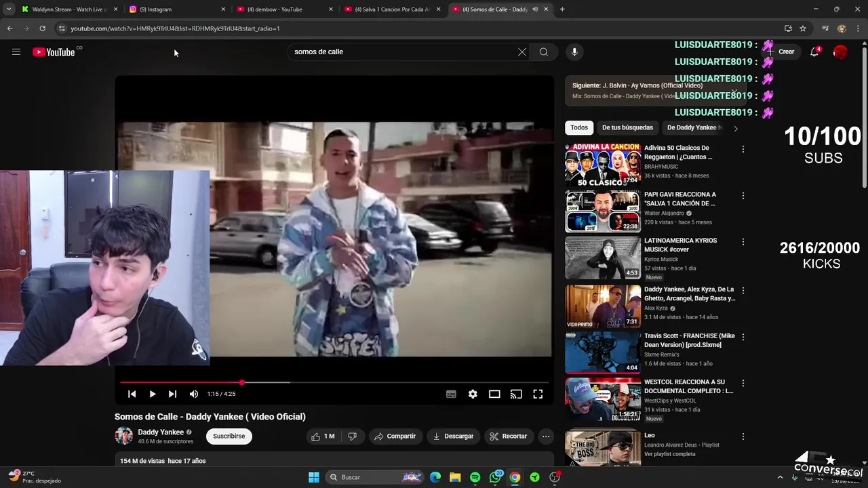
Task: Download the video with Descargar
Action: pyautogui.click(x=453, y=436)
